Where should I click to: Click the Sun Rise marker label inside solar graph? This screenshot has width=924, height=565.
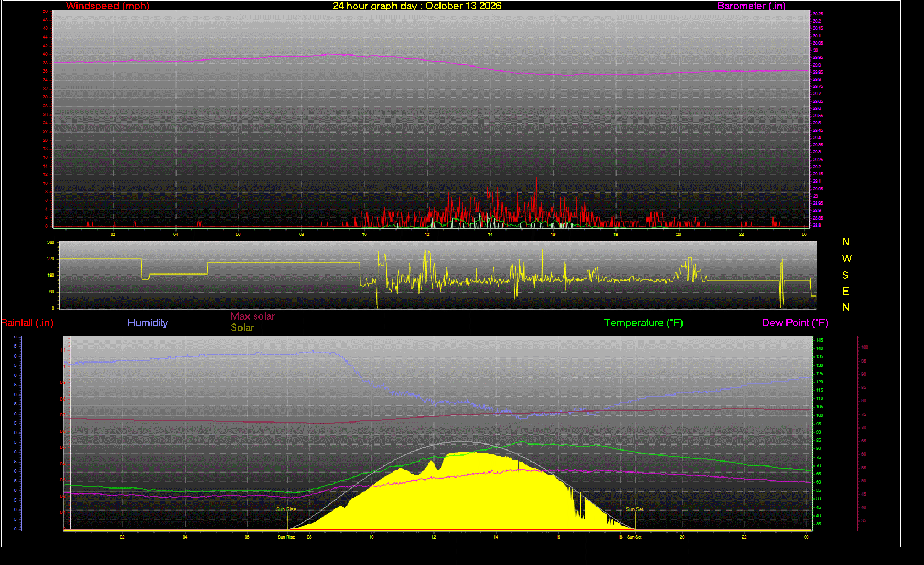(x=286, y=509)
